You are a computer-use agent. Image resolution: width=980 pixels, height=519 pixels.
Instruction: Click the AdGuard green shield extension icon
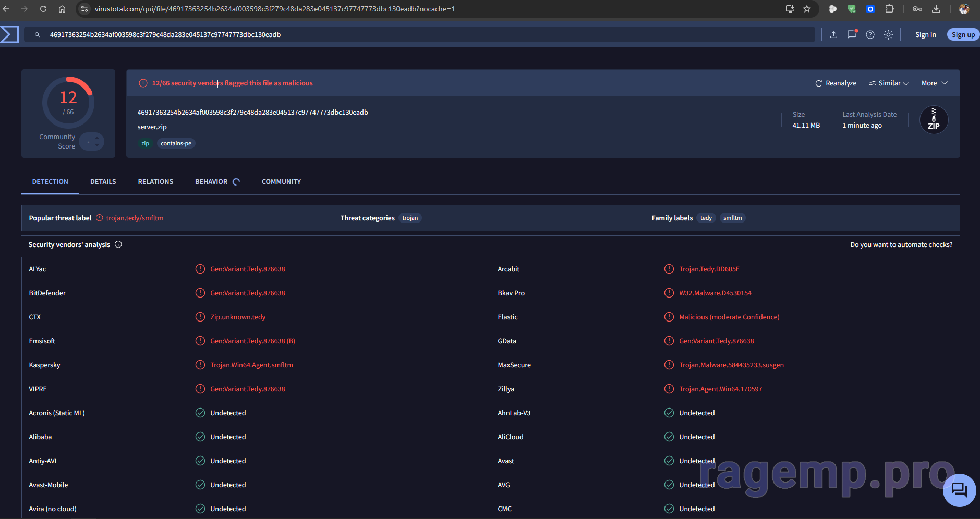(852, 9)
